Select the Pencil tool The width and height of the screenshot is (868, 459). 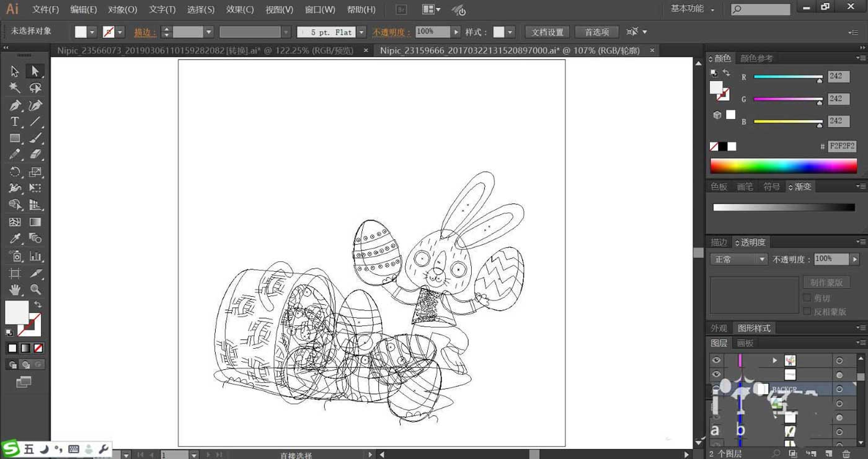[x=15, y=154]
